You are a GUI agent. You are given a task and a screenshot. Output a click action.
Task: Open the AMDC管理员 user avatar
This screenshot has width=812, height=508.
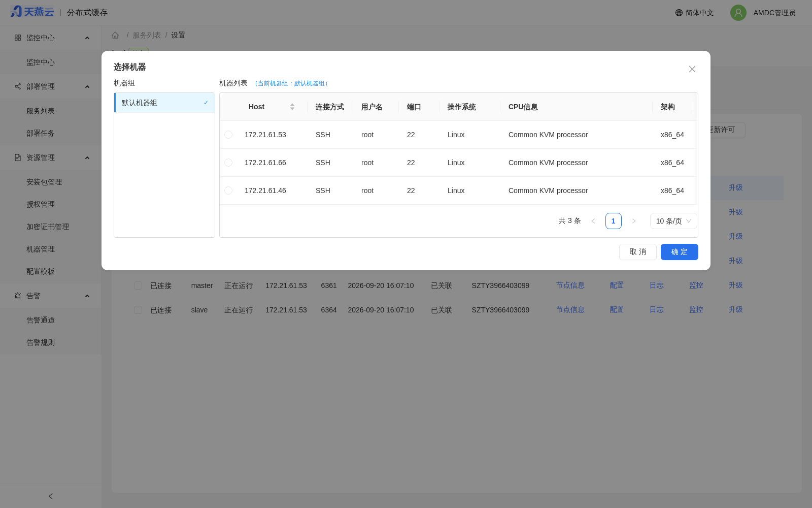(x=738, y=13)
